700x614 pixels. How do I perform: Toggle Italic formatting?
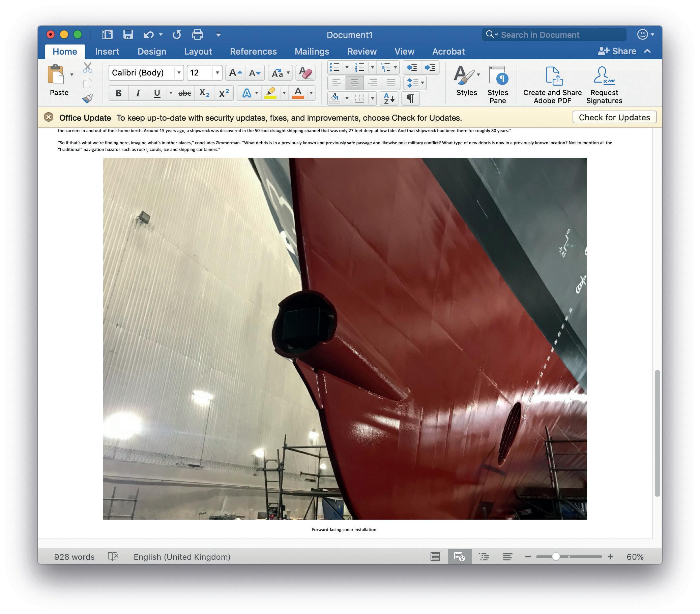138,93
